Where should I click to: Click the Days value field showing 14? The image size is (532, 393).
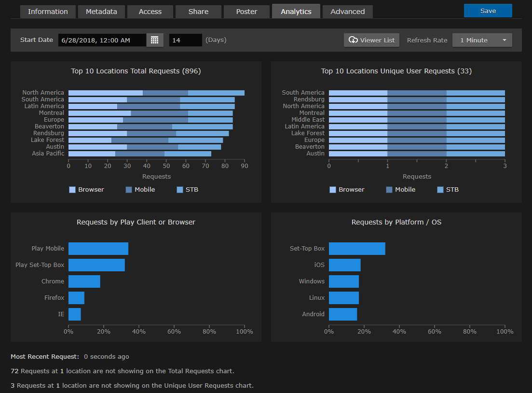tap(185, 40)
